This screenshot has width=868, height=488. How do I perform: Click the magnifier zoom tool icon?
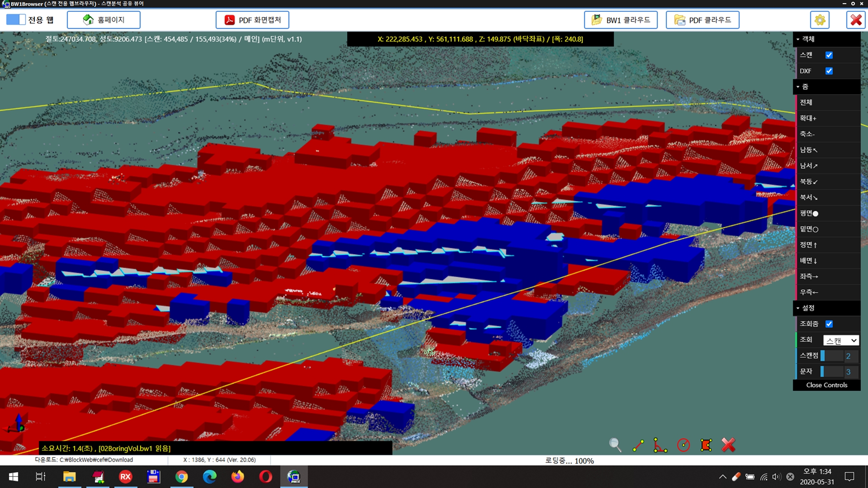(x=615, y=445)
